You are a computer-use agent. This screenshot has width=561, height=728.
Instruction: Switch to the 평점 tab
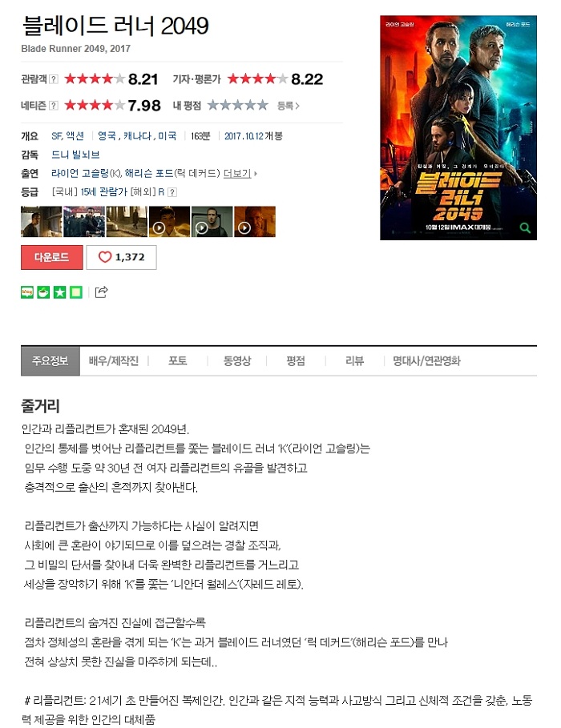pyautogui.click(x=296, y=360)
